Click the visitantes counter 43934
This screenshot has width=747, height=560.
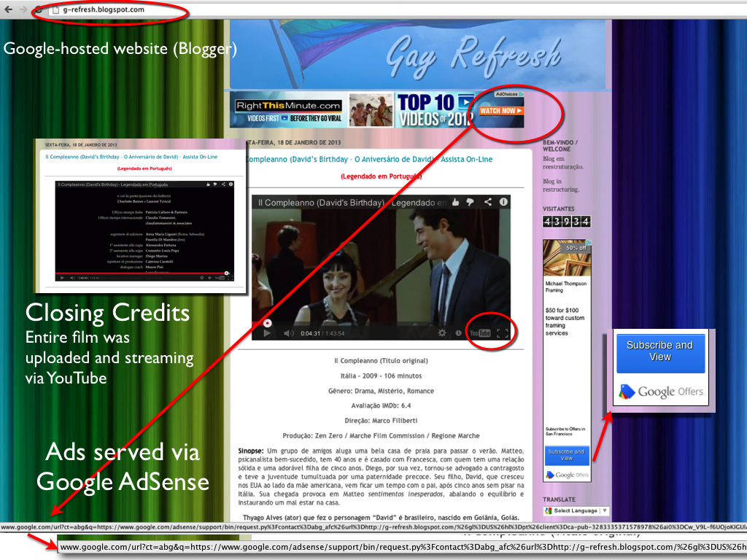click(x=566, y=222)
